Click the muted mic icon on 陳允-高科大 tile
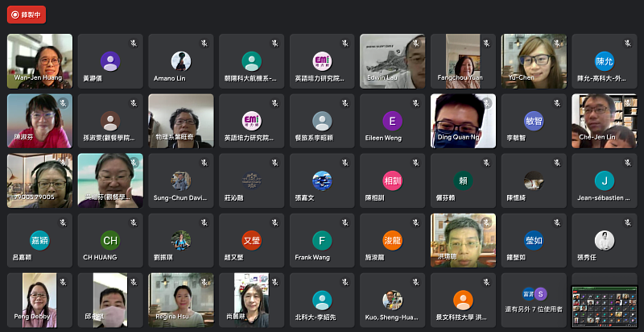Image resolution: width=644 pixels, height=332 pixels. pos(628,43)
